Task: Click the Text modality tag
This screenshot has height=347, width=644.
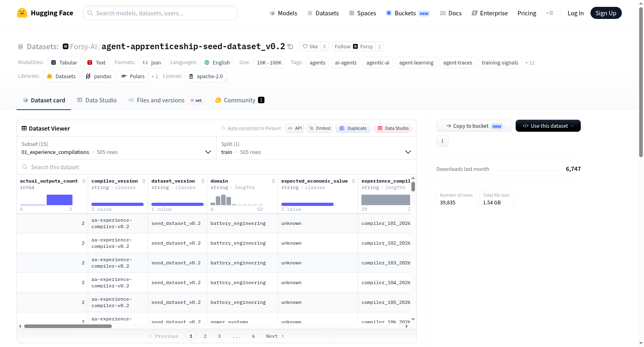Action: [x=96, y=62]
